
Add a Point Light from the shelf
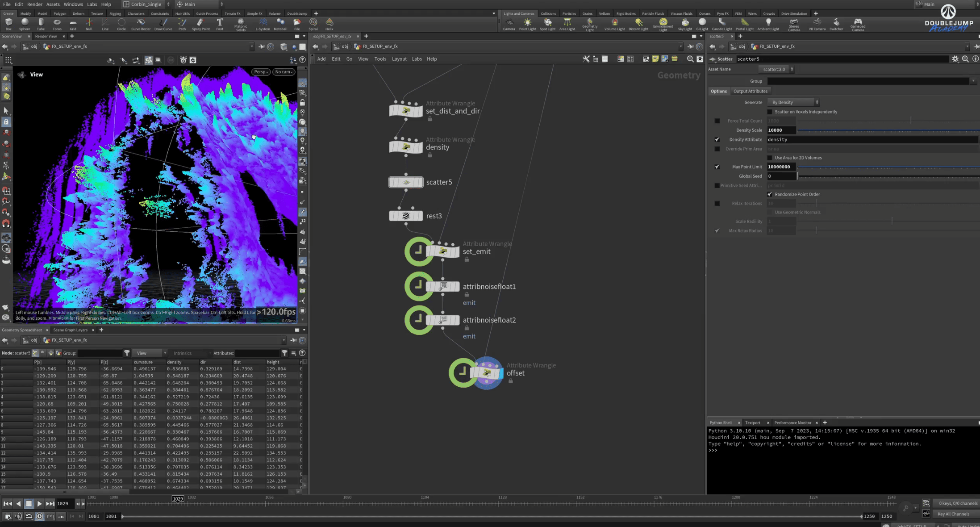[x=527, y=24]
